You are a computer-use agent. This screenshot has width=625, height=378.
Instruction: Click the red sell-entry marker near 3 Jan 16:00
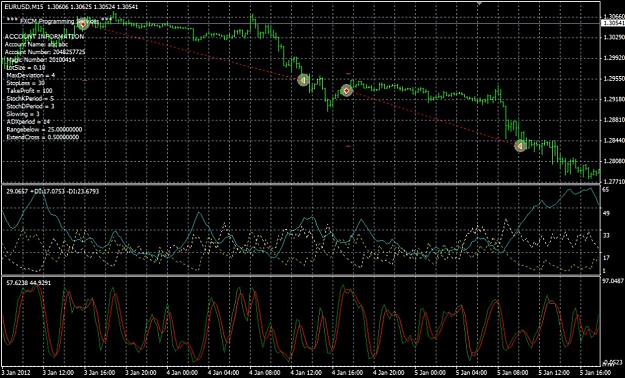click(83, 25)
